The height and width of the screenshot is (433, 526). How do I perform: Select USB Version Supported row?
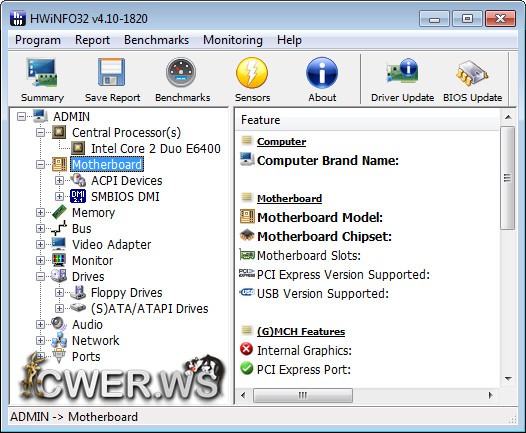[323, 293]
